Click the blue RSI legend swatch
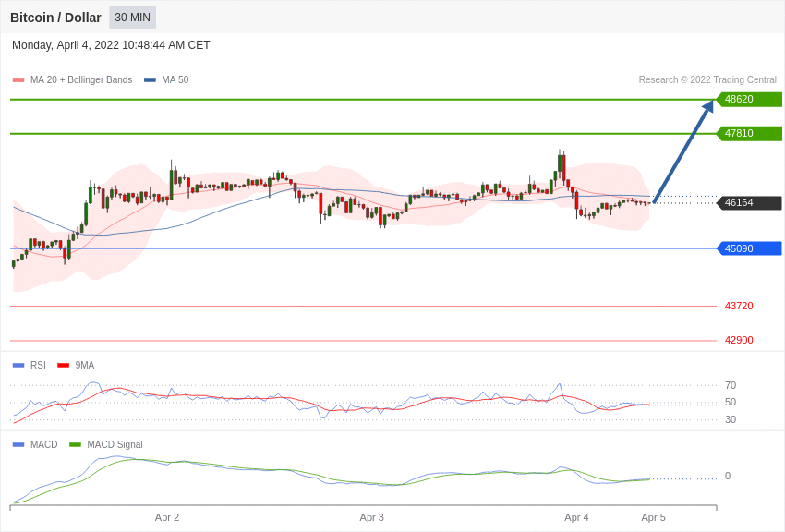The image size is (785, 532). [x=18, y=366]
